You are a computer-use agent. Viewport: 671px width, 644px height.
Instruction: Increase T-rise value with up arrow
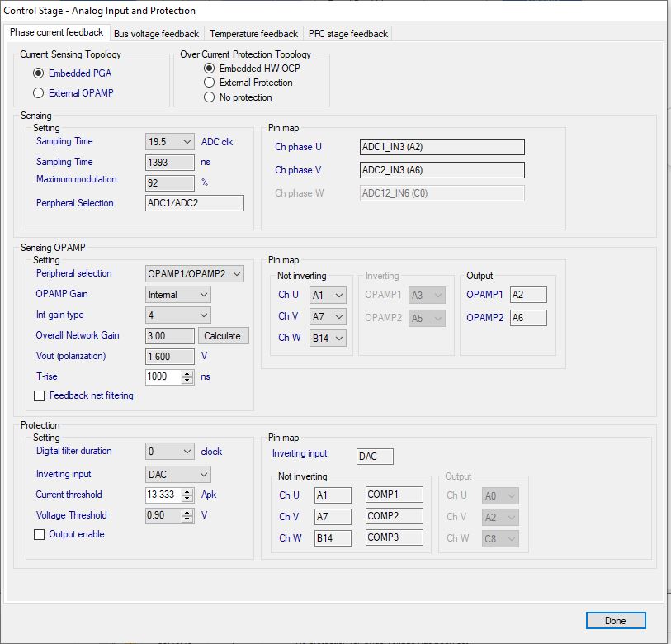(x=187, y=373)
